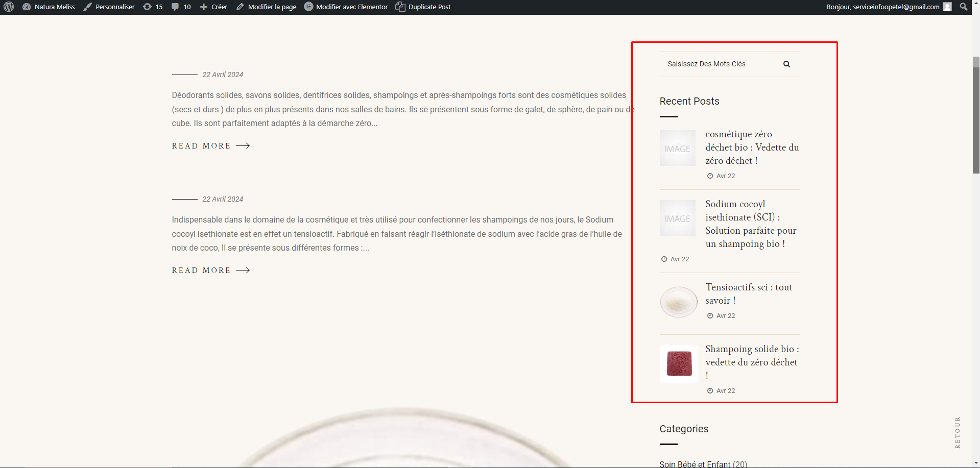Click the plus icon next to Créer
The height and width of the screenshot is (468, 980).
point(204,7)
